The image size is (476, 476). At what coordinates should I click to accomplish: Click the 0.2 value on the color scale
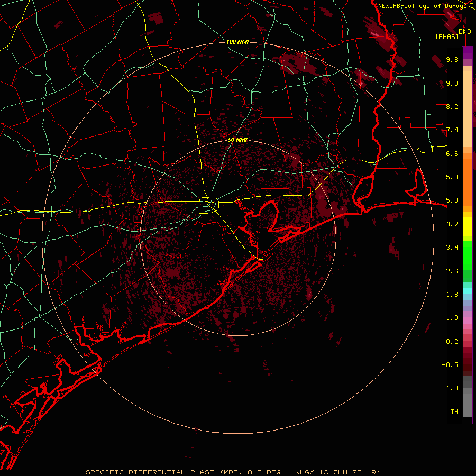click(452, 342)
